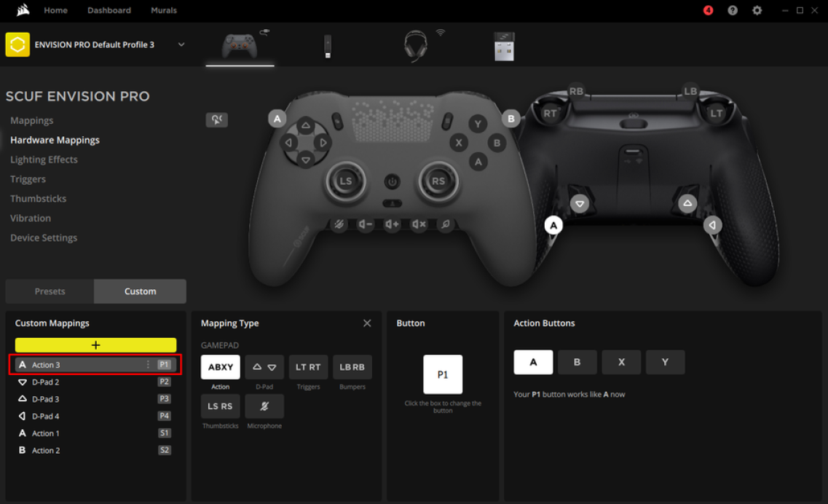The image size is (828, 504).
Task: Open the Lighting Effects section
Action: 44,160
